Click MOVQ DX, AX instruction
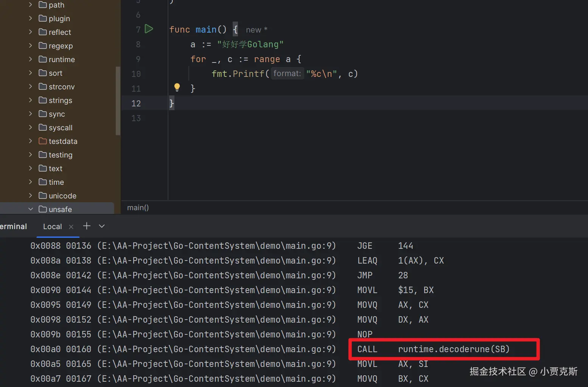The image size is (588, 387). (393, 320)
